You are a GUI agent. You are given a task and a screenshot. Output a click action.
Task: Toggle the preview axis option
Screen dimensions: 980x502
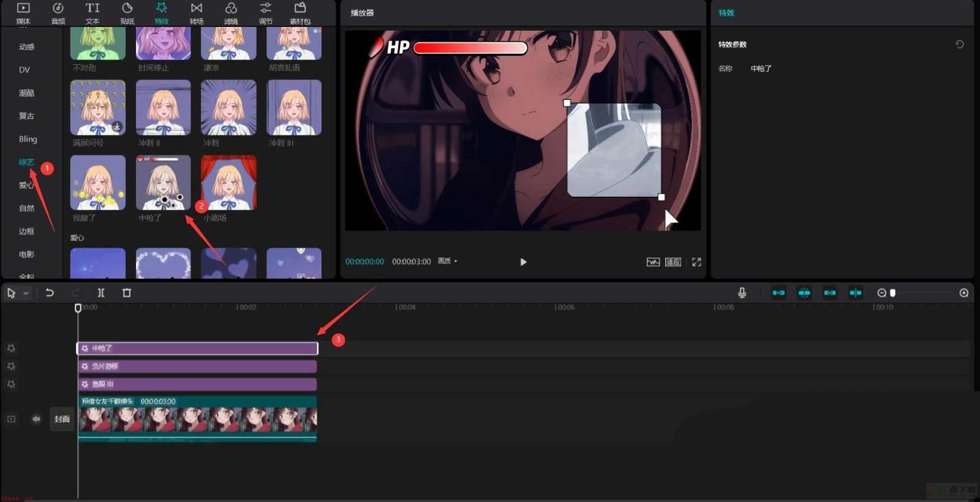pyautogui.click(x=856, y=293)
